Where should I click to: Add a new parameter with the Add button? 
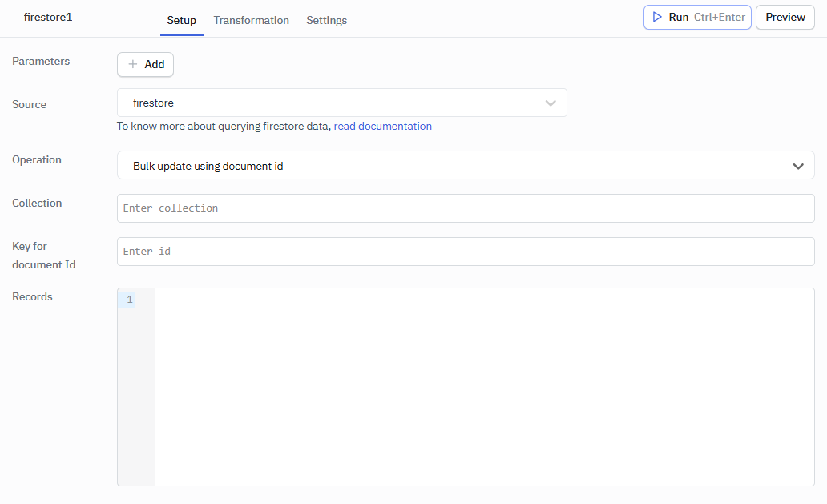click(x=145, y=64)
